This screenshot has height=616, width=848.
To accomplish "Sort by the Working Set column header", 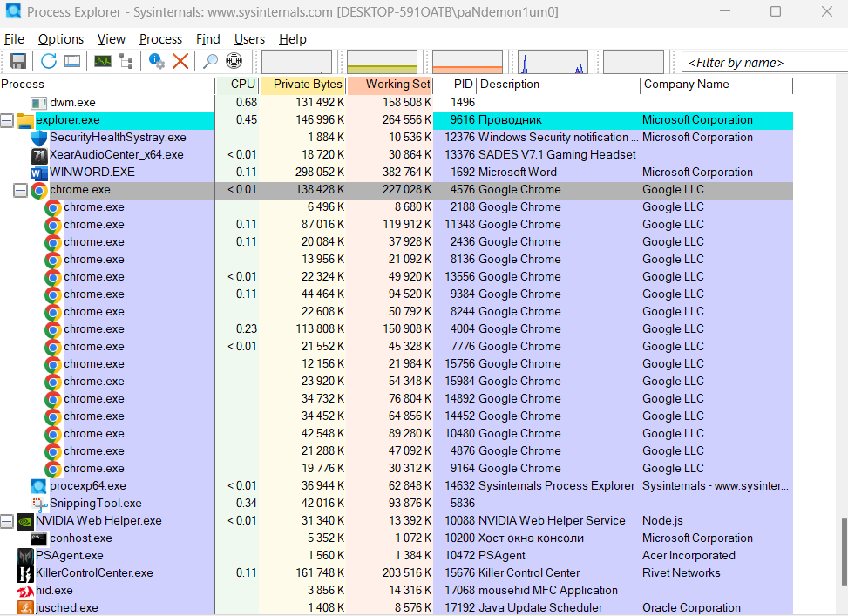I will click(x=390, y=85).
